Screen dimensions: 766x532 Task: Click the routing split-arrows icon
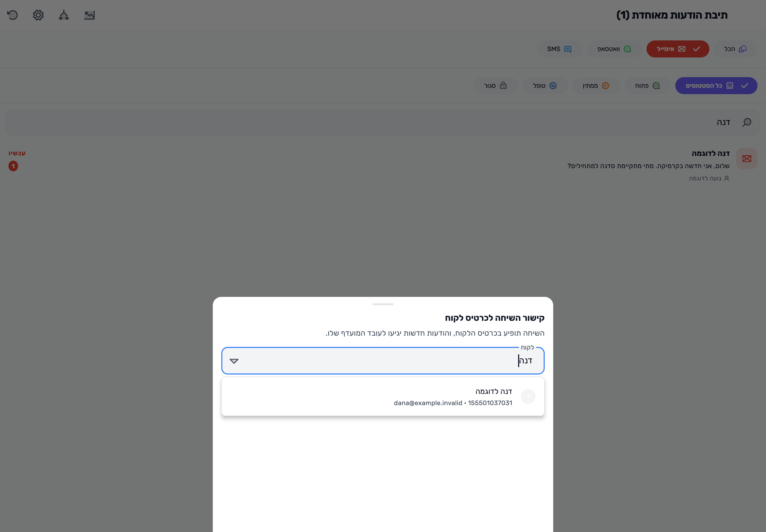[64, 15]
